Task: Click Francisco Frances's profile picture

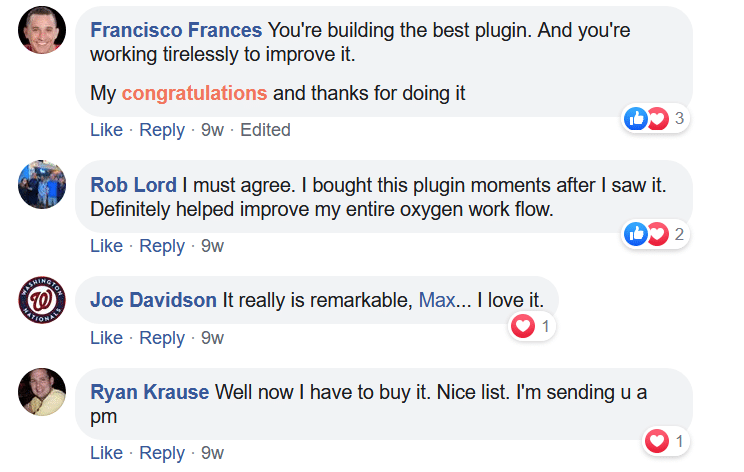Action: 43,30
